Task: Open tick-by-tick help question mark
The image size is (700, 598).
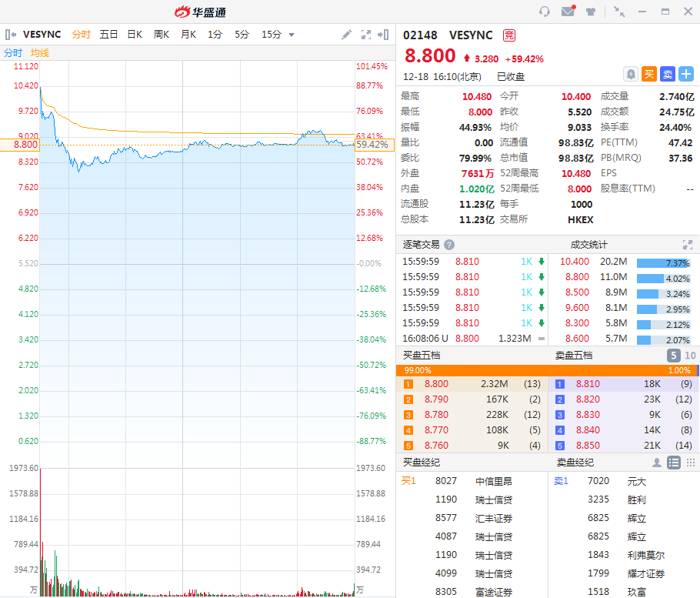Action: (449, 245)
